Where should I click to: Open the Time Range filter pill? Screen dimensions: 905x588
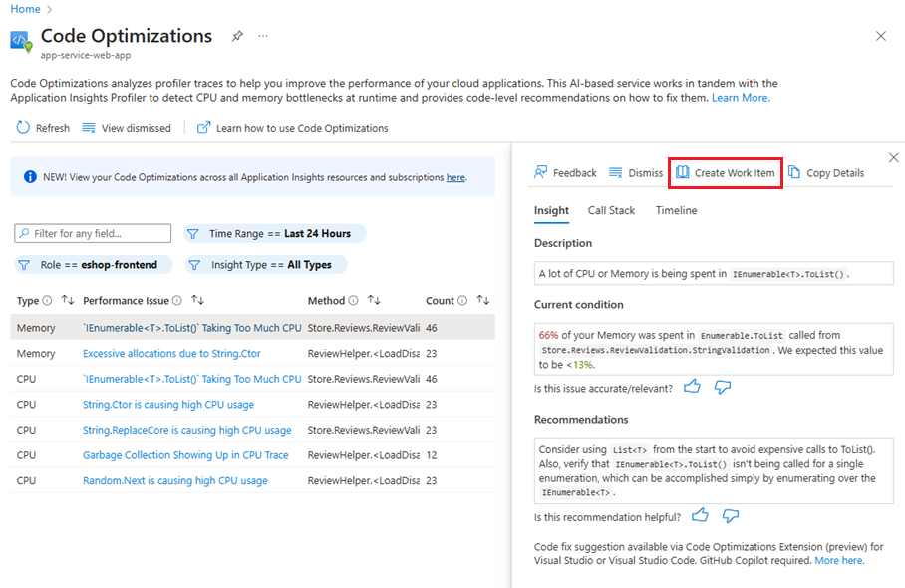(x=274, y=234)
